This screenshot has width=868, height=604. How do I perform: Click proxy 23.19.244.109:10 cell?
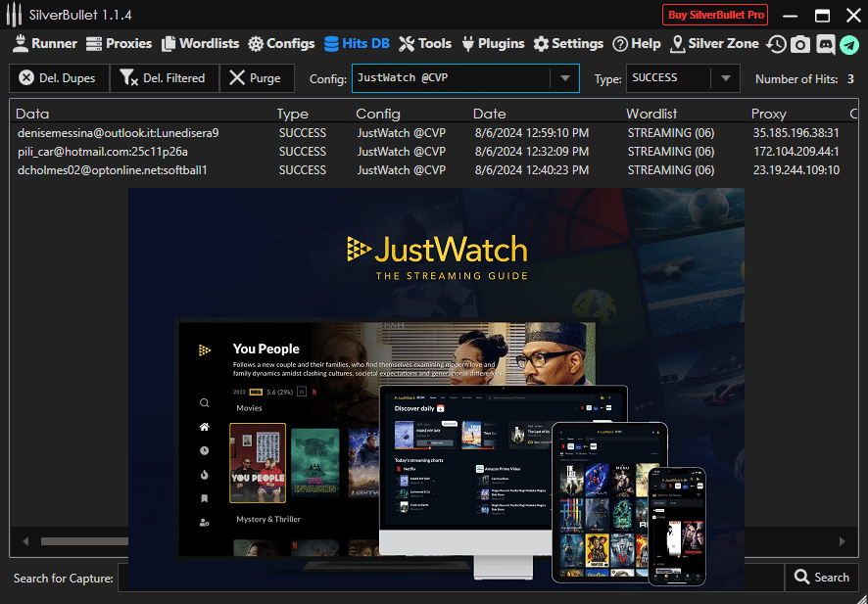click(x=796, y=170)
